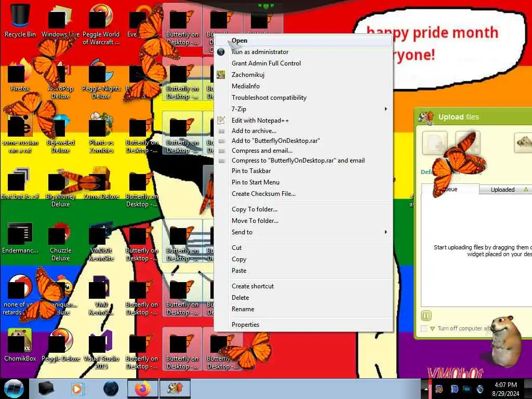Open the Endermanc... desktop icon
532x399 pixels.
click(20, 237)
